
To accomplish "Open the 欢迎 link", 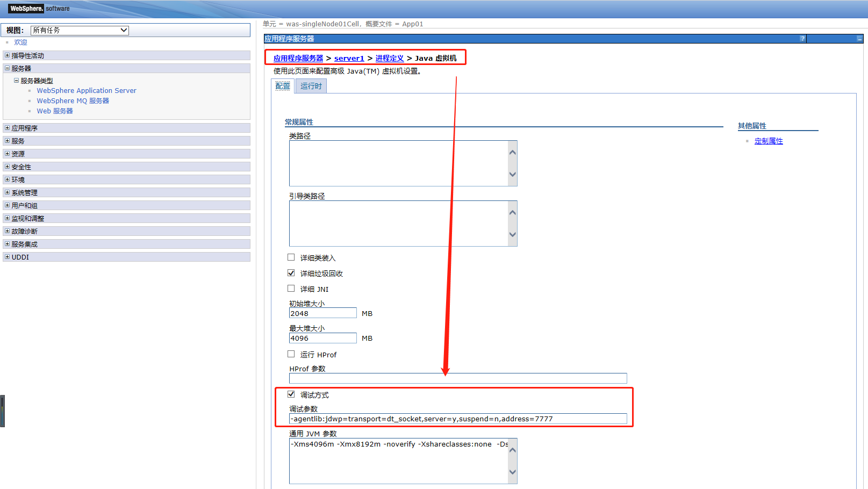I will pyautogui.click(x=20, y=42).
